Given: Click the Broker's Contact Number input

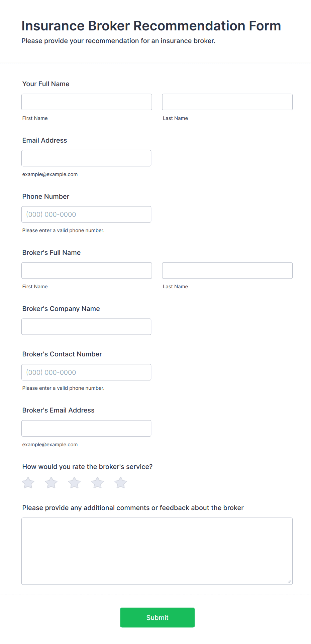Looking at the screenshot, I should coord(86,372).
